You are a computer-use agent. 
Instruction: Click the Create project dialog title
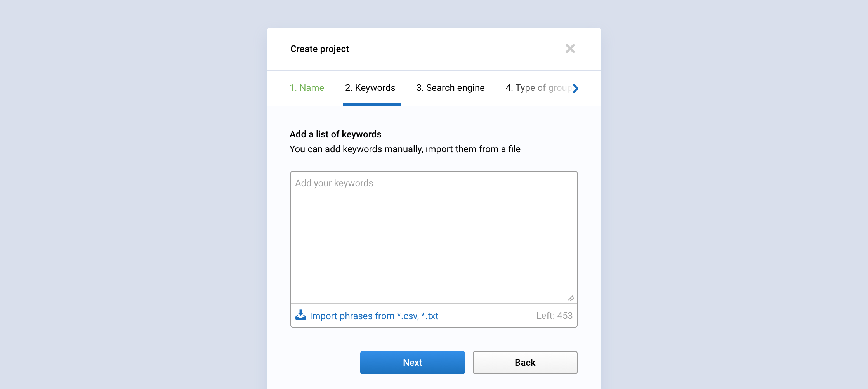(319, 49)
